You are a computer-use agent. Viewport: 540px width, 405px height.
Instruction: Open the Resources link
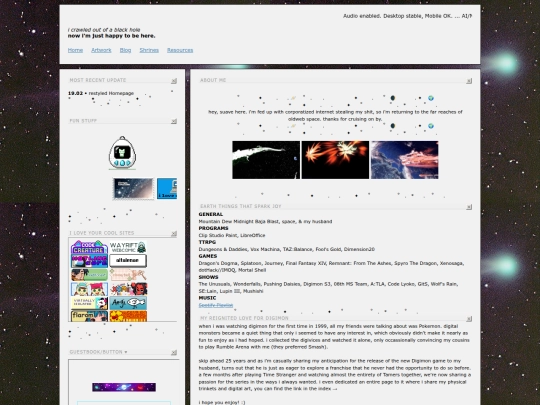[180, 50]
